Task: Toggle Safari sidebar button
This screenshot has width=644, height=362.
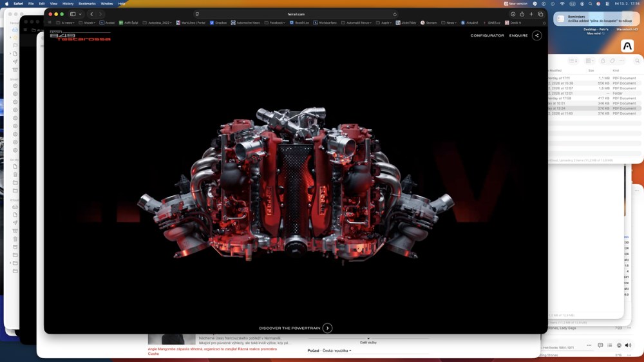Action: (73, 14)
